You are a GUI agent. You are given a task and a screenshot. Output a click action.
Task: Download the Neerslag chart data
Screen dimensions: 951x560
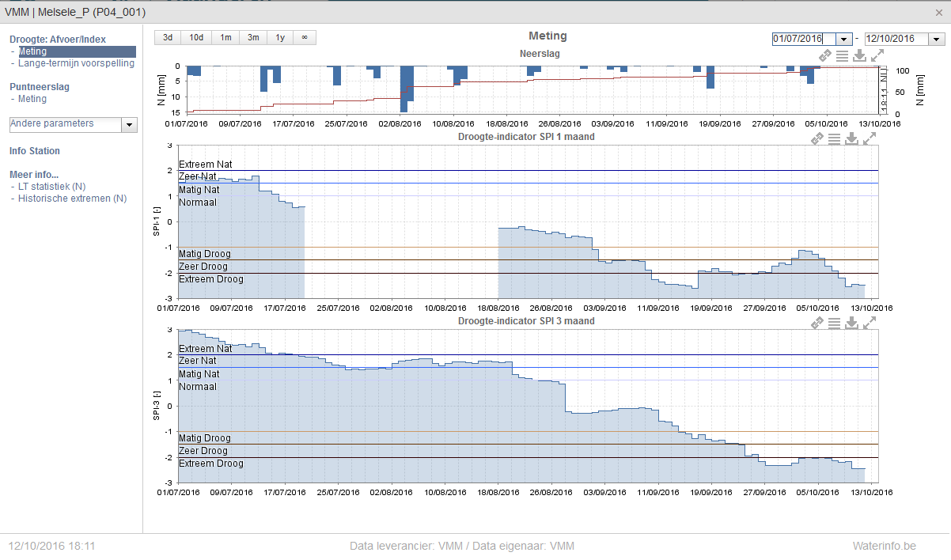click(x=859, y=55)
